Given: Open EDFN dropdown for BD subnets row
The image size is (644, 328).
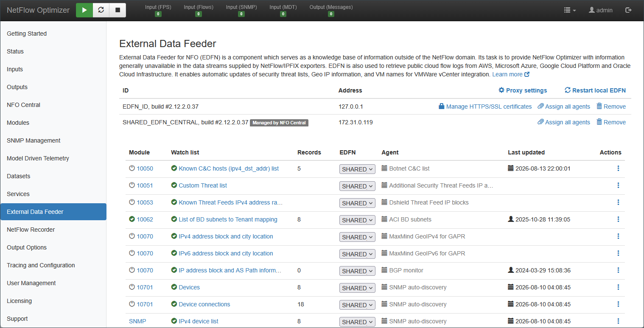Looking at the screenshot, I should pyautogui.click(x=357, y=220).
